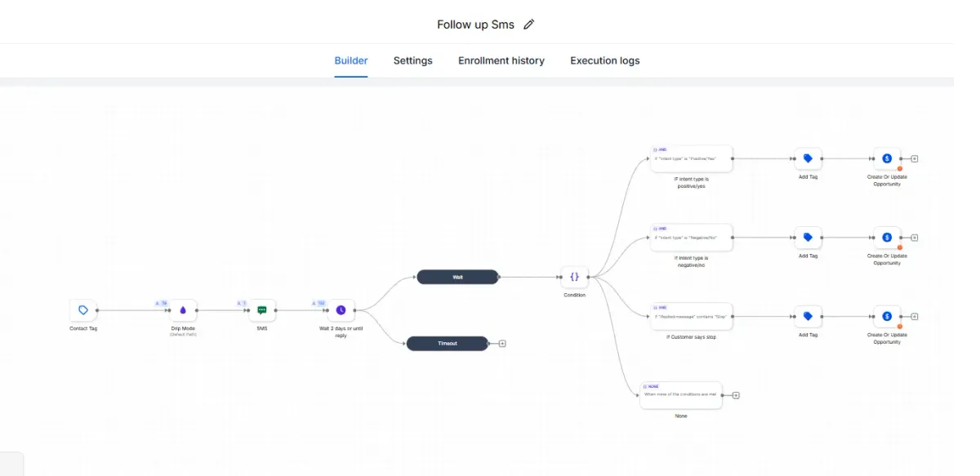Image resolution: width=980 pixels, height=476 pixels.
Task: Open the SMS action node
Action: [x=262, y=310]
